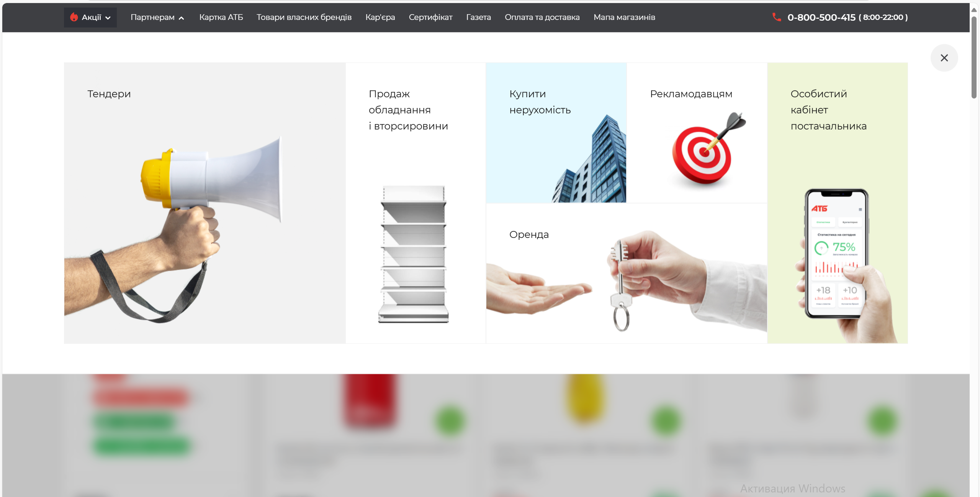Image resolution: width=980 pixels, height=497 pixels.
Task: Expand the Акції dropdown arrow
Action: pos(108,18)
